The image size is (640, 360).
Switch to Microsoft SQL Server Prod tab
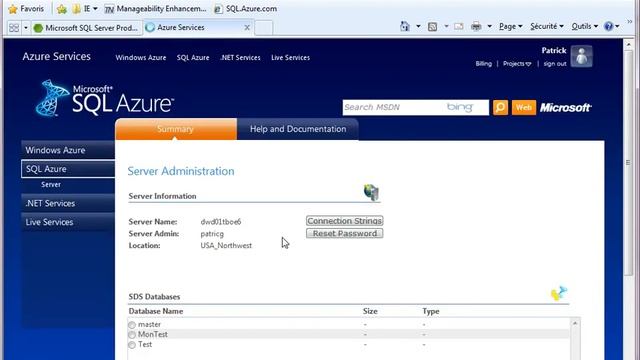coord(86,28)
